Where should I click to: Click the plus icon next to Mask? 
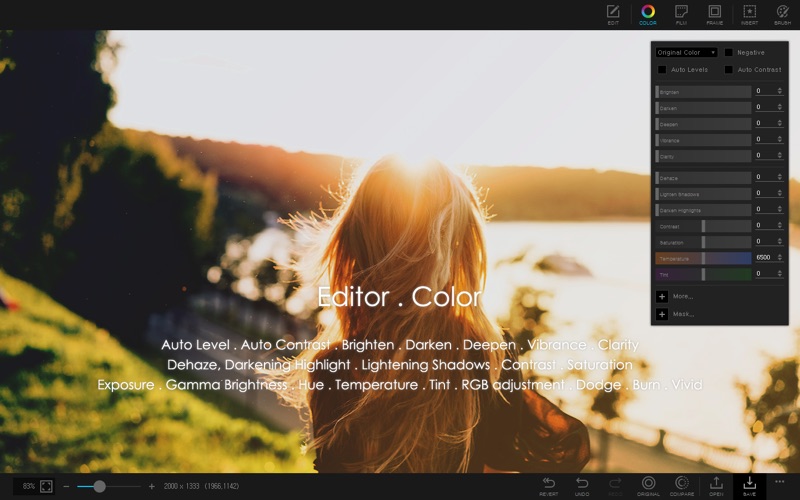pos(662,314)
